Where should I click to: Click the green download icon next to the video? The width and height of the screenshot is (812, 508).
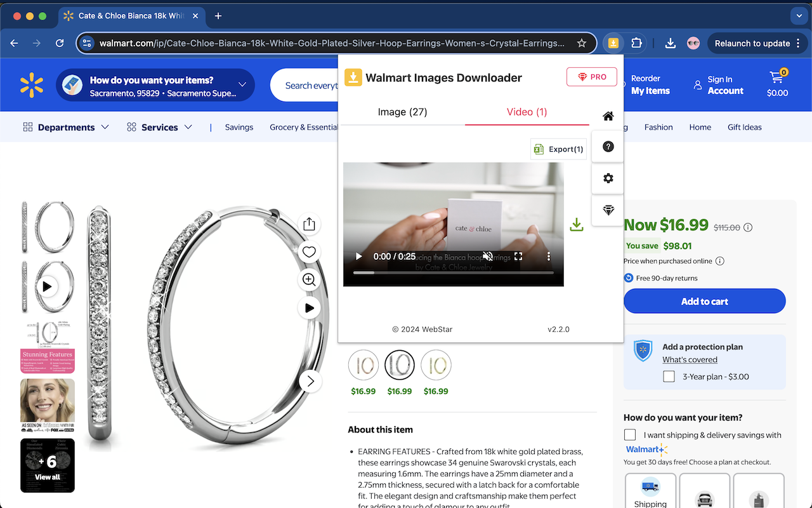click(576, 224)
